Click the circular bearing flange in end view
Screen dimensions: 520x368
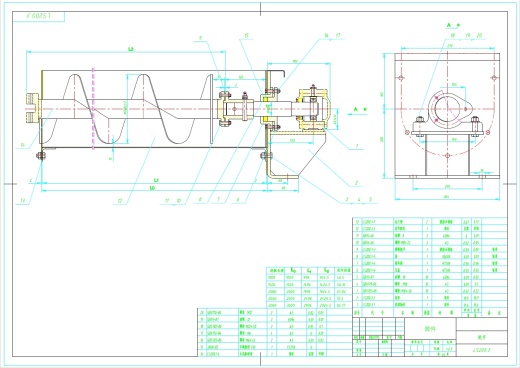(x=447, y=109)
